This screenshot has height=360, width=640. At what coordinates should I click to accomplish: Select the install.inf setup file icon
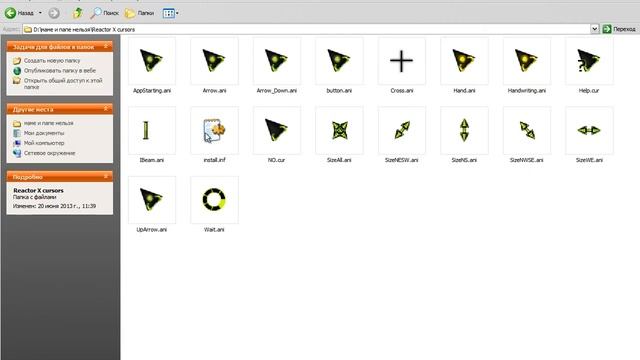pyautogui.click(x=214, y=131)
